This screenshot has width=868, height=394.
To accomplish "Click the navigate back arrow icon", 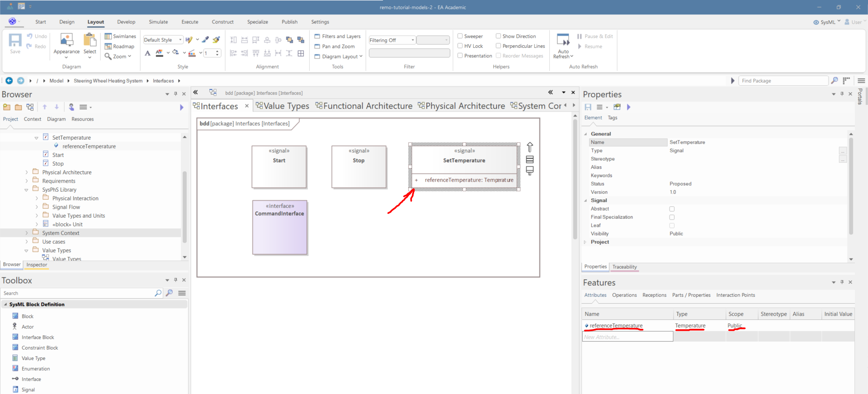I will (x=9, y=80).
